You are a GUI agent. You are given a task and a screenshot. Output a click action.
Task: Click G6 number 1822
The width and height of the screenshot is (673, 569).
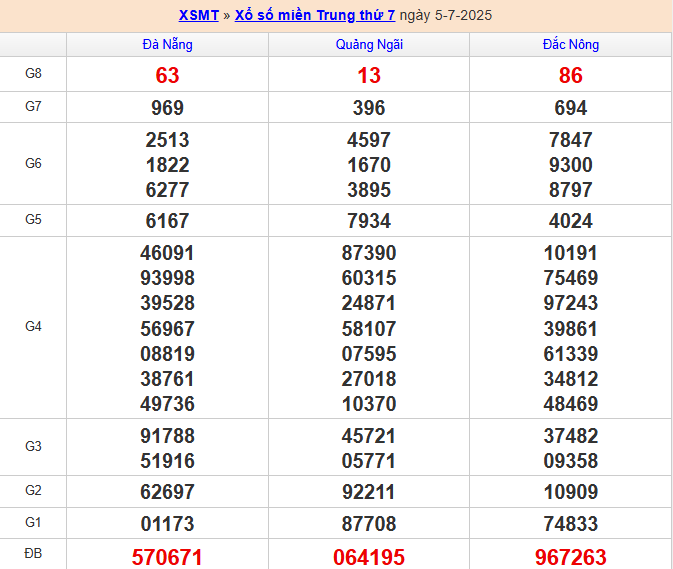point(167,165)
